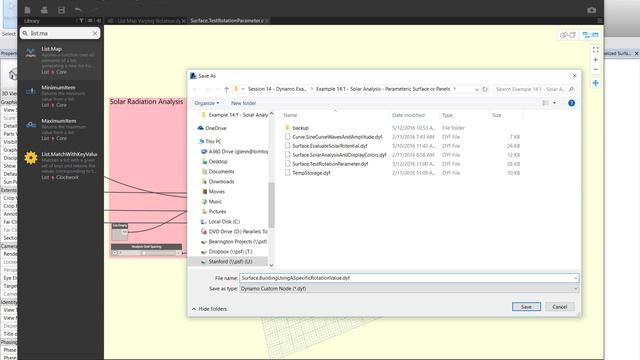Select Local Disk (C:) in tree
Screen dimensions: 640x360
224,221
